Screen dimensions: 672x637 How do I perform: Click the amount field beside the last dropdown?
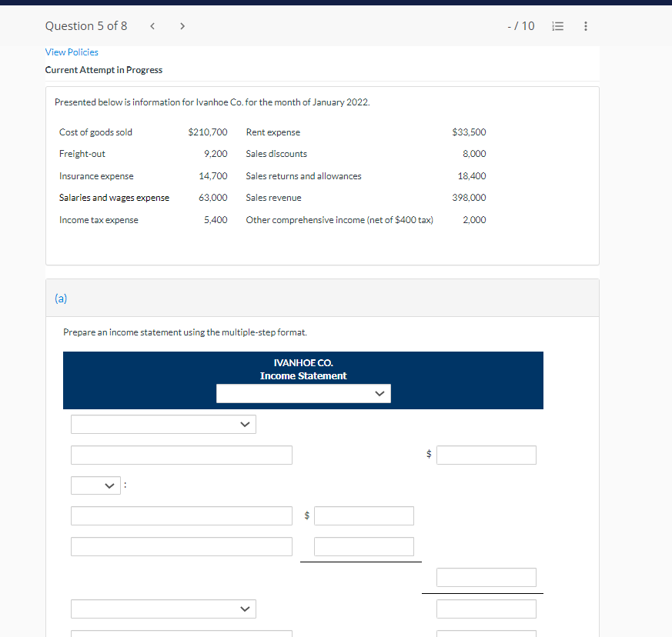[486, 609]
